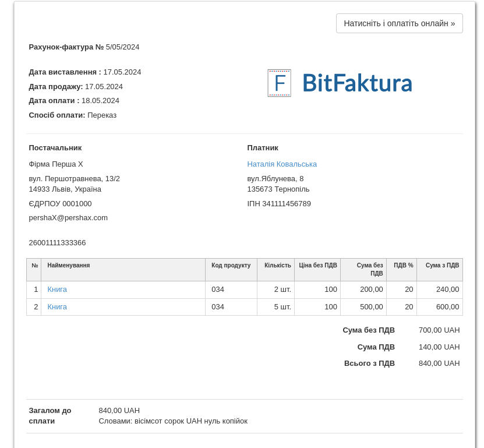Viewport: 484px width, 448px height.
Task: Click the supplier email pershaX@pershax.com
Action: pyautogui.click(x=68, y=218)
